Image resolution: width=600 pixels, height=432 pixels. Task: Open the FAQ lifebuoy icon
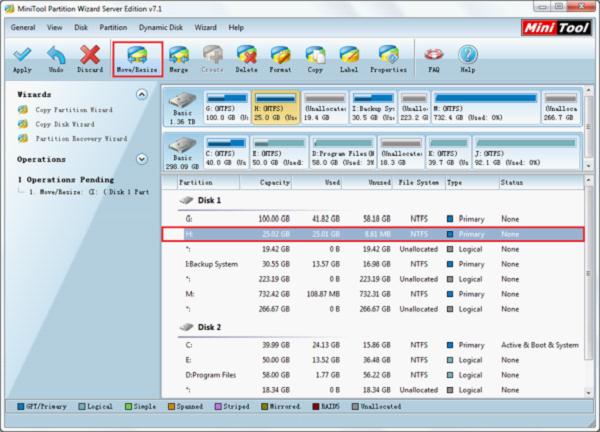click(x=434, y=55)
